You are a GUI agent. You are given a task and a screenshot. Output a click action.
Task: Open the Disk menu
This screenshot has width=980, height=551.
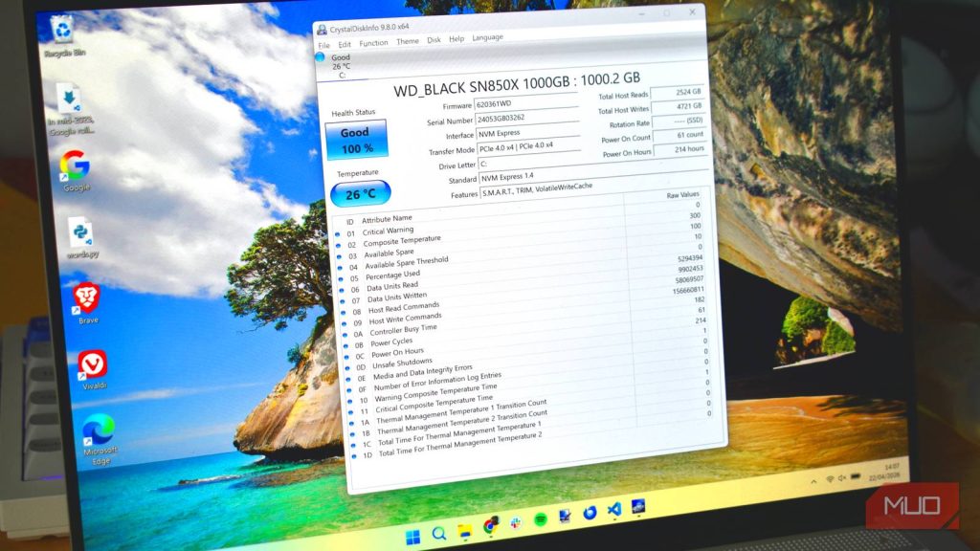pyautogui.click(x=434, y=40)
